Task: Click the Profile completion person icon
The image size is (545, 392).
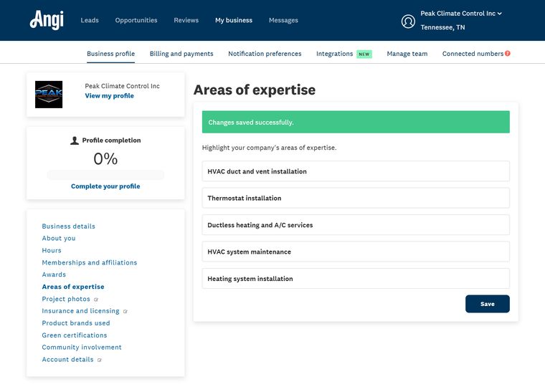Action: (x=75, y=140)
